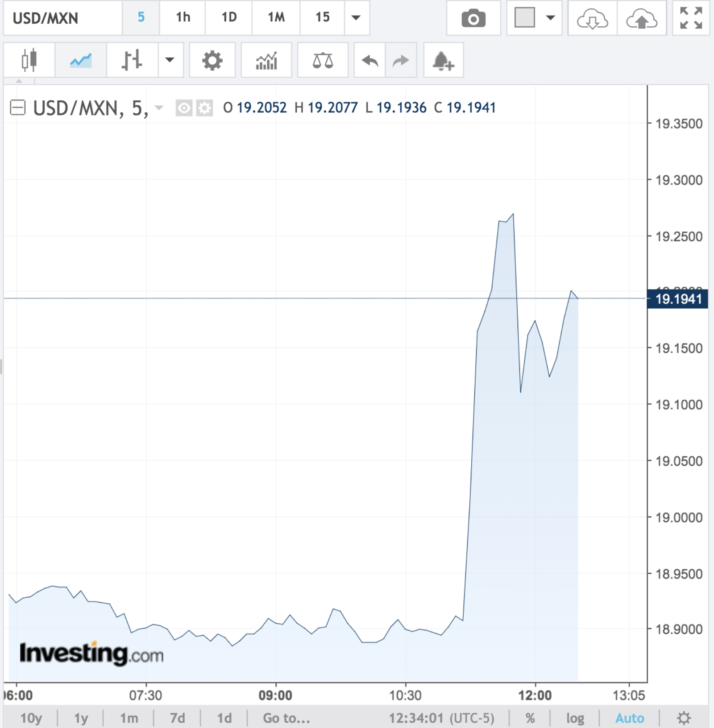Click the camera snapshot icon
This screenshot has height=728, width=714.
tap(473, 19)
